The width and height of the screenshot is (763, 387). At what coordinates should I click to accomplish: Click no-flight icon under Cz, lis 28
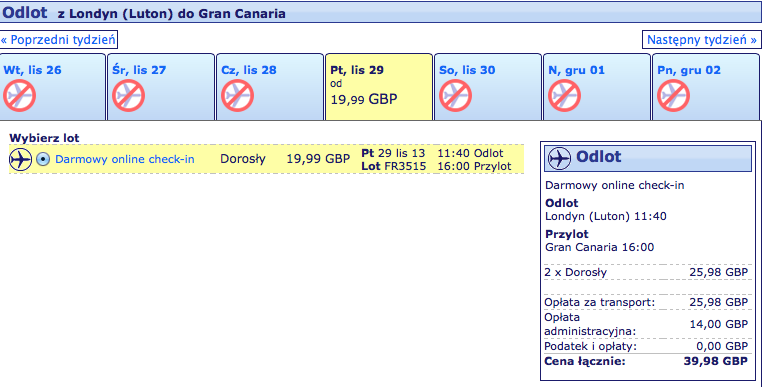pyautogui.click(x=237, y=96)
